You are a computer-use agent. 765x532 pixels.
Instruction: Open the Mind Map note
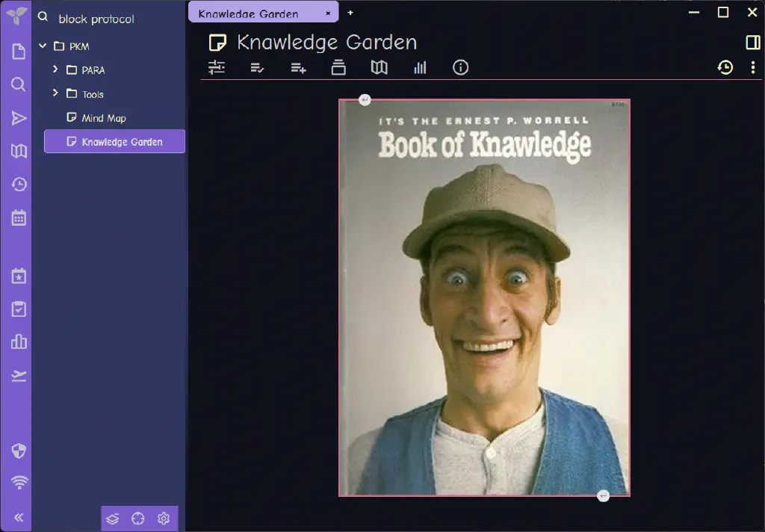click(103, 118)
